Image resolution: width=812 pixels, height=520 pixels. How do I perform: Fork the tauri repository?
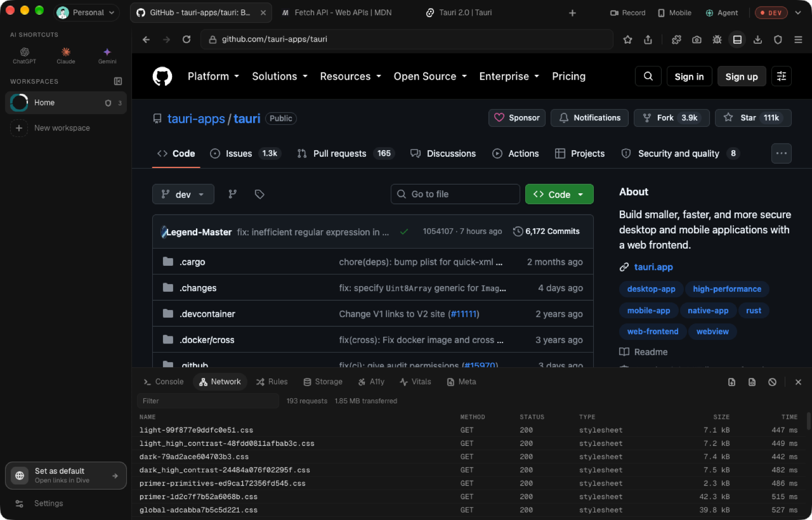pyautogui.click(x=672, y=118)
